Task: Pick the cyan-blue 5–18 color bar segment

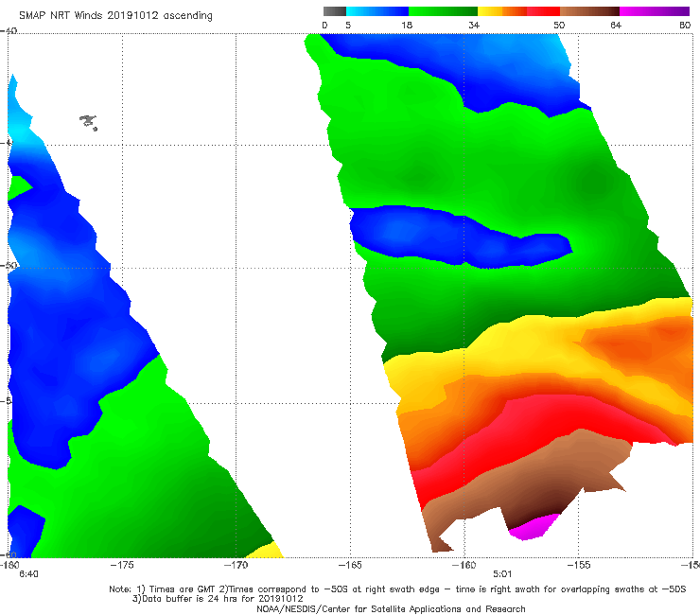Action: pos(377,11)
